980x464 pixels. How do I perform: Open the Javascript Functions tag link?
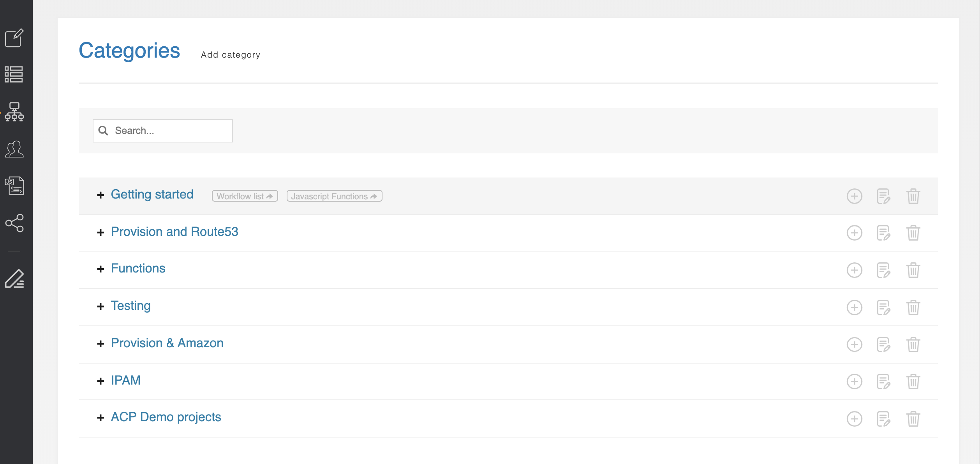[334, 196]
